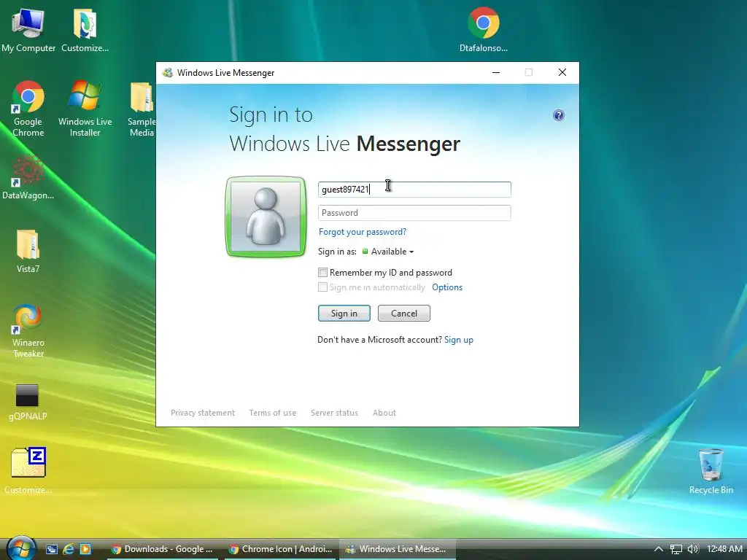Screen dimensions: 747x560
Task: Open the Customize zip folder above the Start orb
Action: click(28, 470)
